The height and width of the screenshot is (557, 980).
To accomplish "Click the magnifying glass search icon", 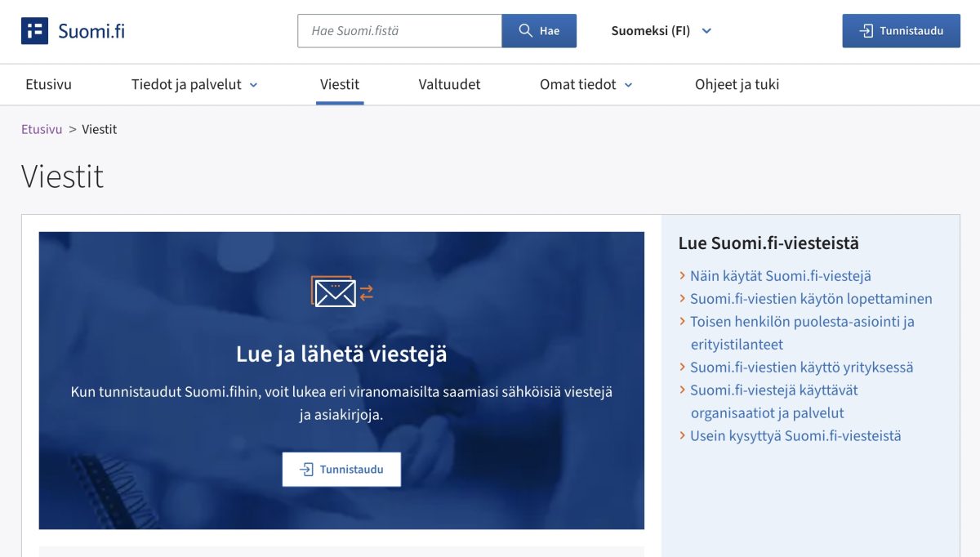I will click(525, 30).
